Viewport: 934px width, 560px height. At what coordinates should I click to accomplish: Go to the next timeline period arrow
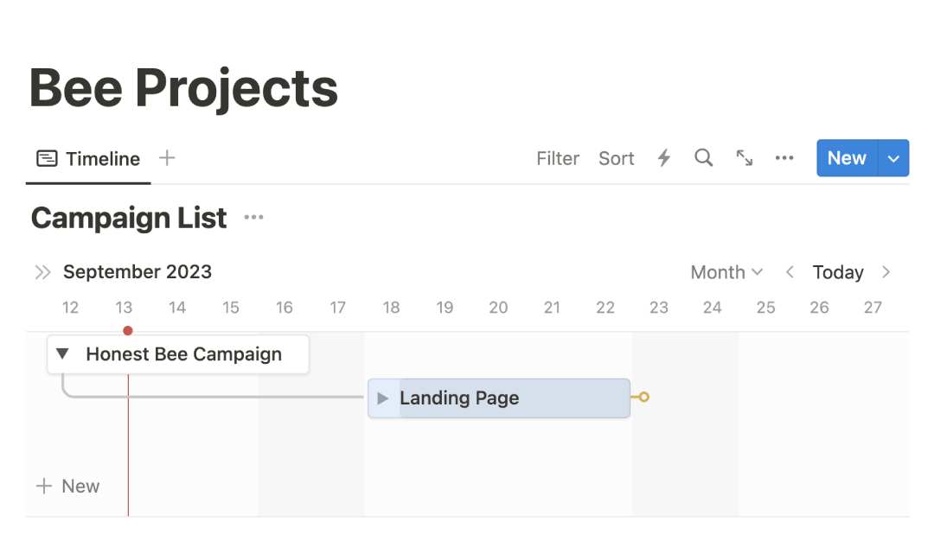pyautogui.click(x=886, y=272)
